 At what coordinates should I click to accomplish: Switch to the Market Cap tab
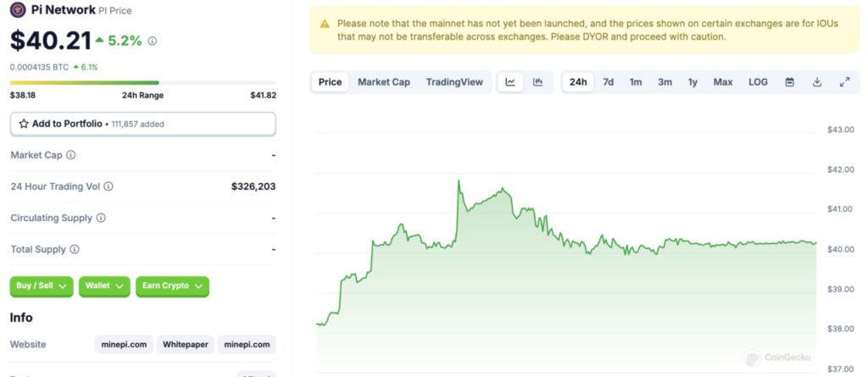pos(383,82)
